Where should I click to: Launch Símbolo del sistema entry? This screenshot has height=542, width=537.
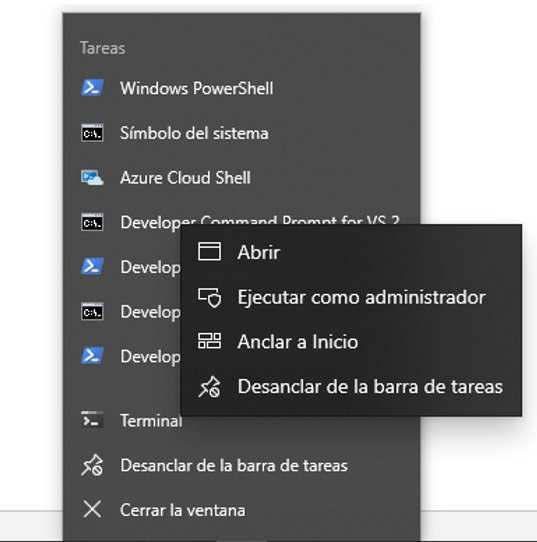[241, 133]
